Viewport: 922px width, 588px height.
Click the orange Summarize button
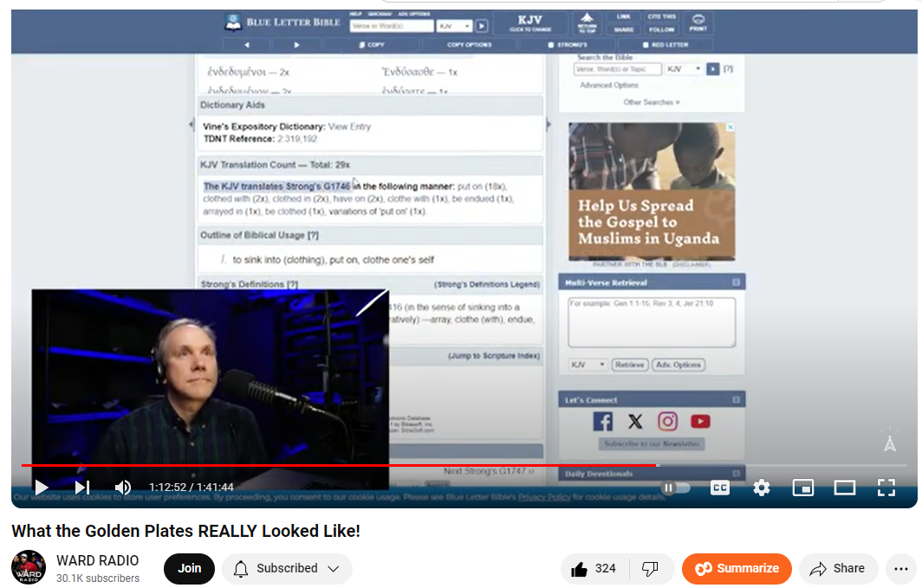point(737,569)
